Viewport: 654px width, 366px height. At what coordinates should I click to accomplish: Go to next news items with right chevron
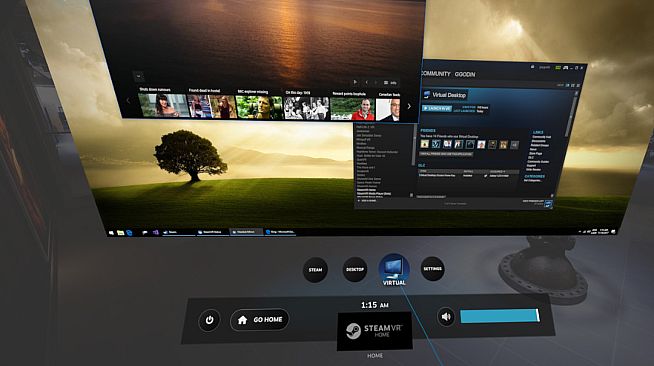409,106
